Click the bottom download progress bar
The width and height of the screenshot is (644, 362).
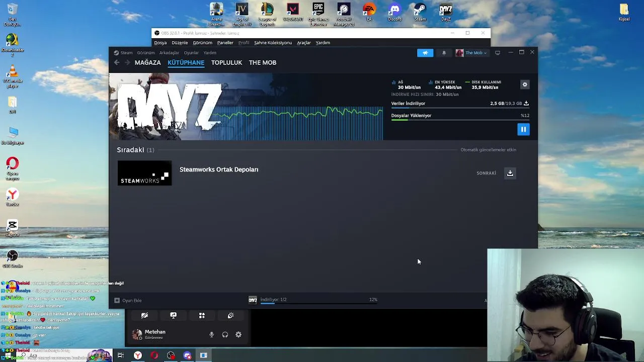tap(318, 303)
